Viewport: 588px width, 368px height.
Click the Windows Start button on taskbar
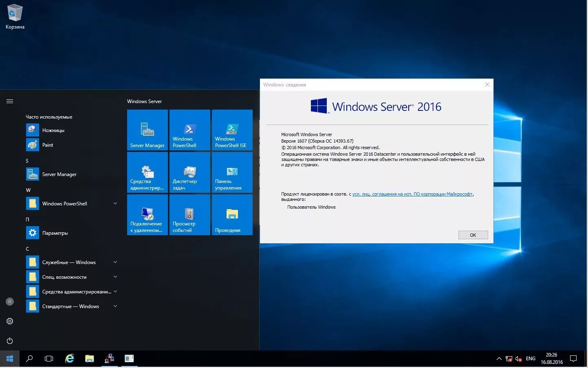(10, 359)
